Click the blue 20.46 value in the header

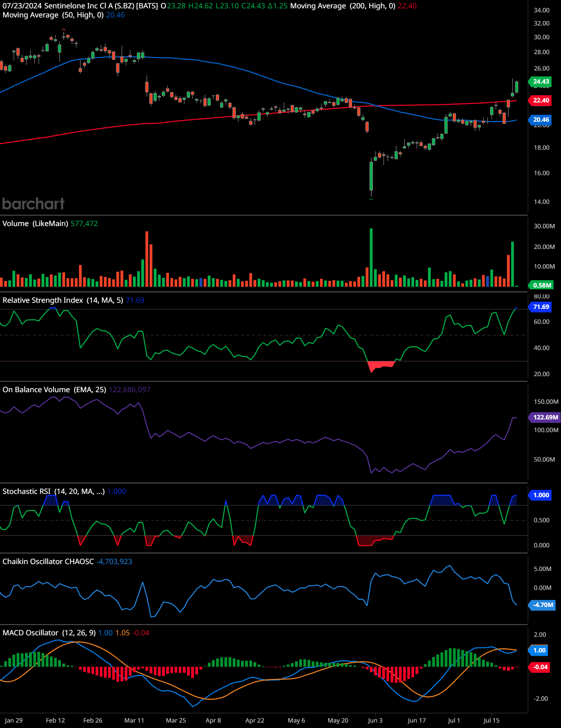(116, 15)
